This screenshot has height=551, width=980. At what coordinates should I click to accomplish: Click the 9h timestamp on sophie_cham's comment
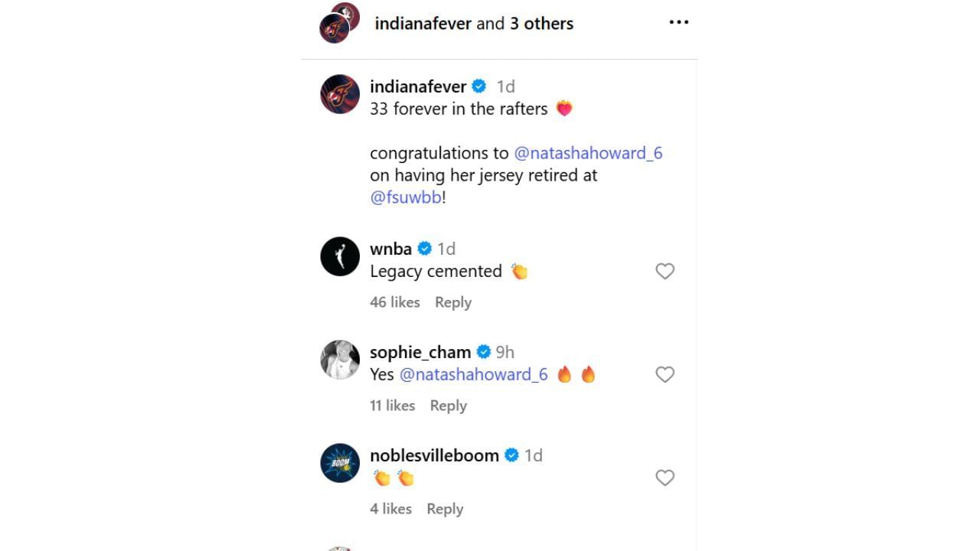tap(505, 352)
